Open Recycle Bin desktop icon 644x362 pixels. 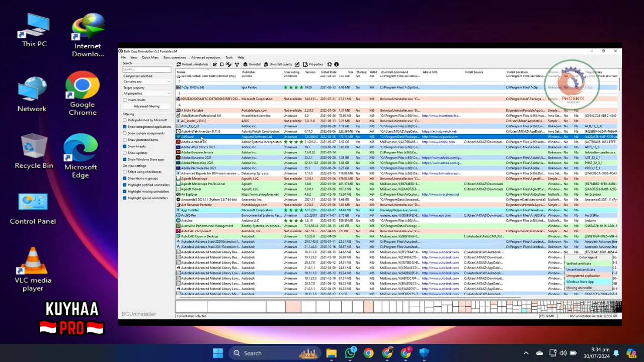pos(34,152)
